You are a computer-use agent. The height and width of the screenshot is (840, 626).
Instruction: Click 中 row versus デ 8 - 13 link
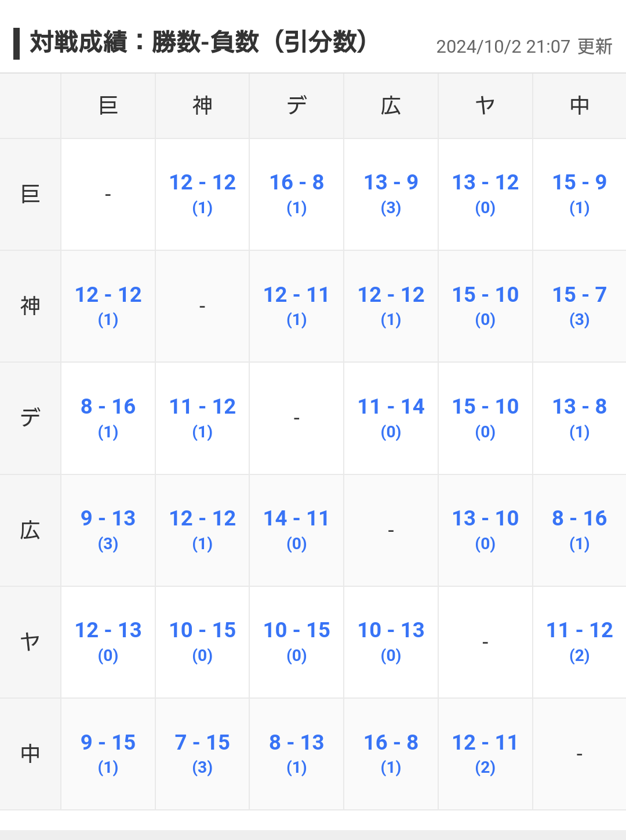tap(296, 743)
